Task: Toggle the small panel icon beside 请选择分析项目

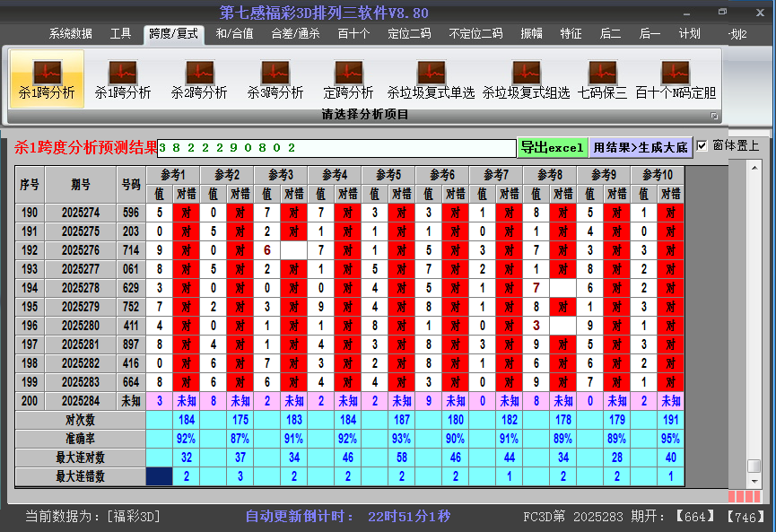Action: [x=715, y=115]
